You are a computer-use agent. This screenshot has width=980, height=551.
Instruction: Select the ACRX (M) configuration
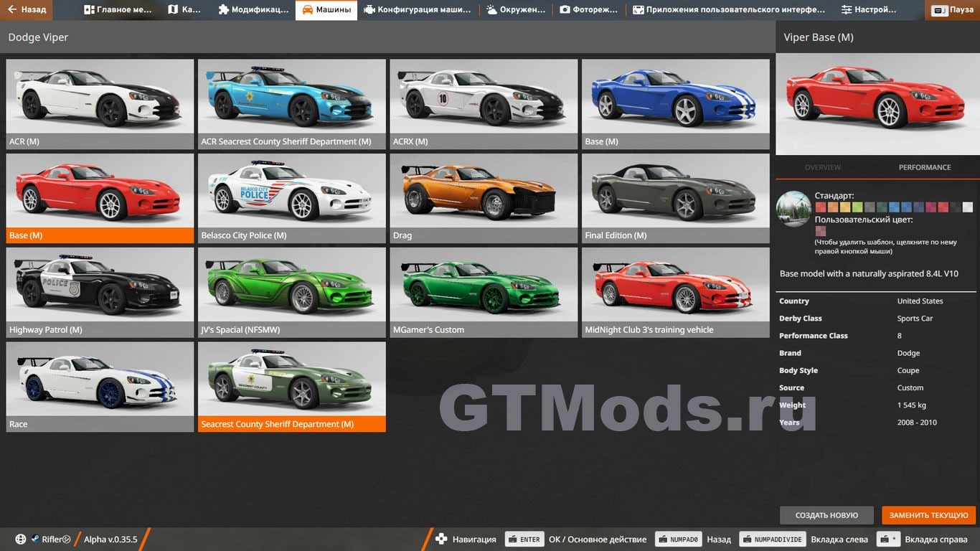(484, 104)
